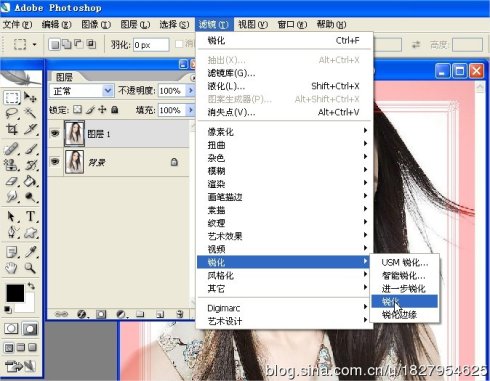Expand the 模糊 filter submenu

285,171
